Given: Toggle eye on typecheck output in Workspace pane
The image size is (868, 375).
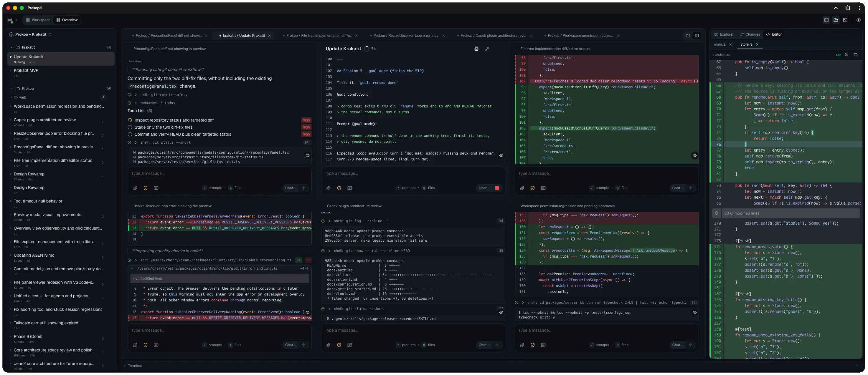Looking at the screenshot, I should [x=694, y=312].
